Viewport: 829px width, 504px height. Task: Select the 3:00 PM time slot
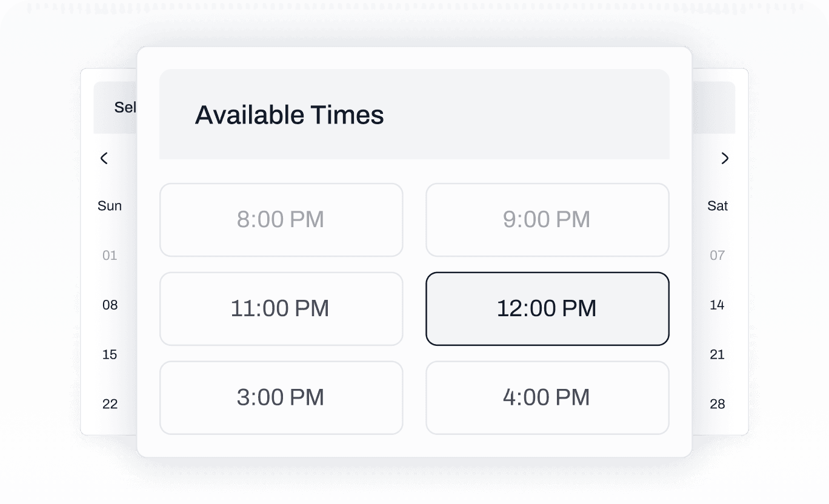pyautogui.click(x=281, y=397)
